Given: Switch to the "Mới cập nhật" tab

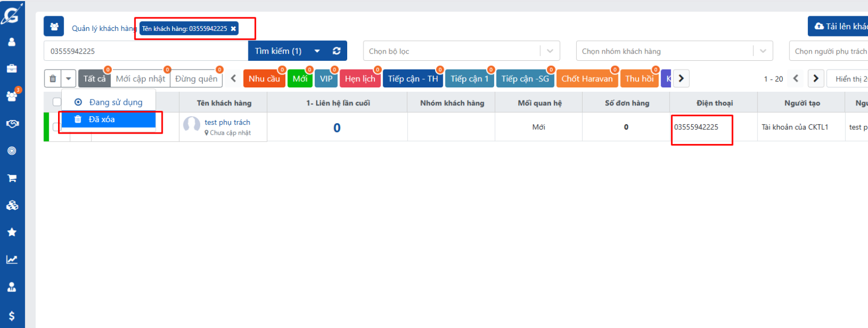Looking at the screenshot, I should (x=140, y=79).
